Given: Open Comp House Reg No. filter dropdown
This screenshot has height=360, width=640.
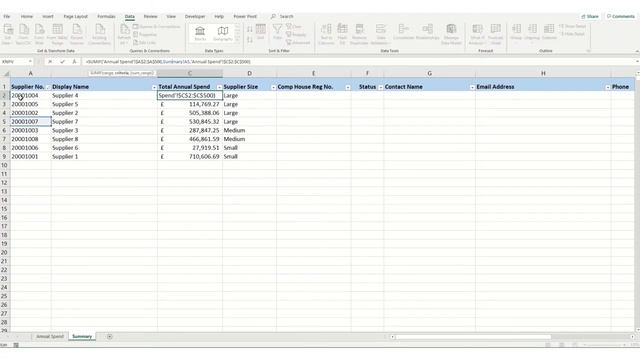Looking at the screenshot, I should (x=348, y=87).
